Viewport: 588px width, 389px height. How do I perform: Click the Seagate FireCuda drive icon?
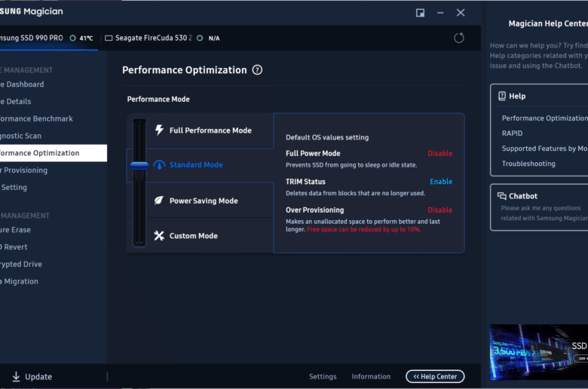[x=109, y=38]
